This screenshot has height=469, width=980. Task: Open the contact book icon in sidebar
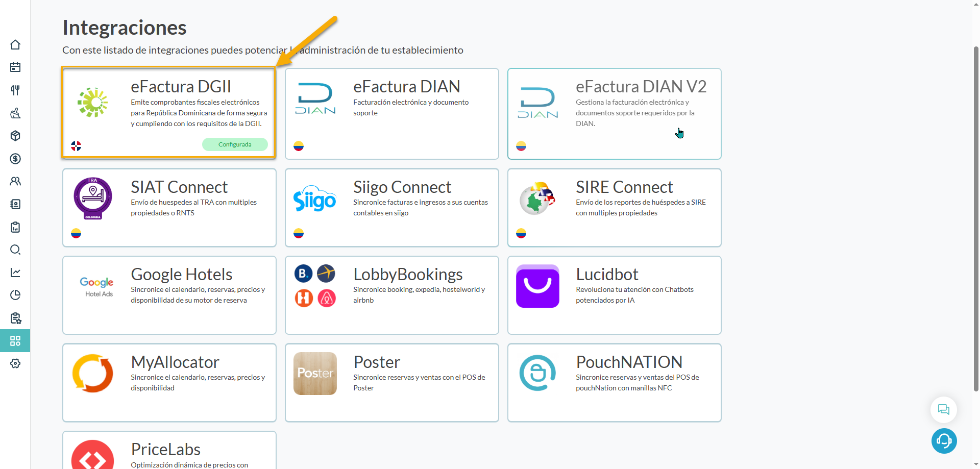point(15,204)
